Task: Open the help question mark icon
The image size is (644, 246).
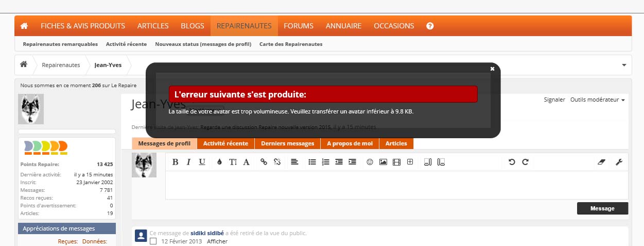Action: pyautogui.click(x=430, y=26)
